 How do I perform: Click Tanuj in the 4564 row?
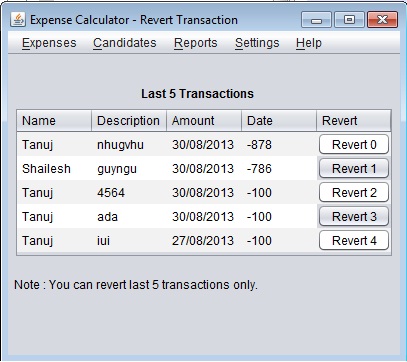click(54, 193)
